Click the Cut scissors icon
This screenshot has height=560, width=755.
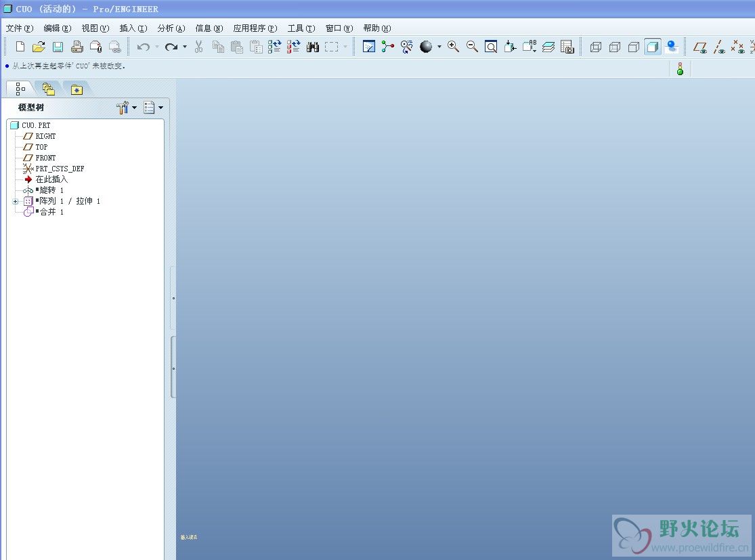tap(198, 47)
